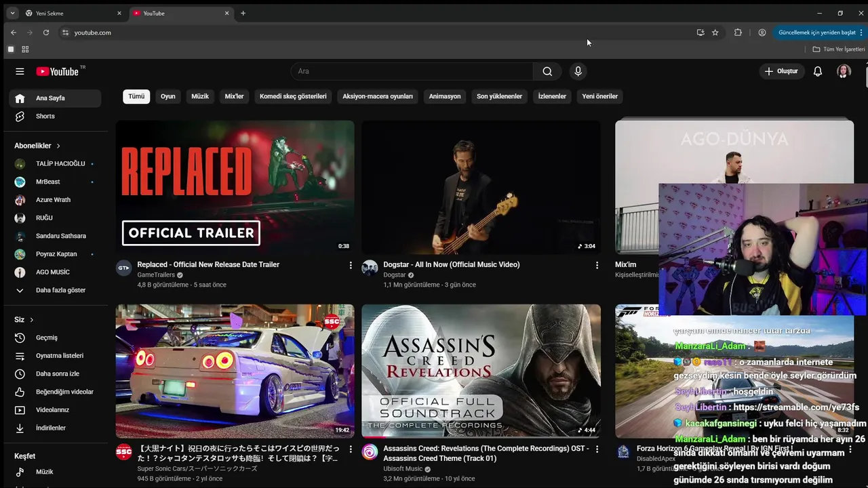Screen dimensions: 868x488
Task: Go back in browser
Action: pyautogui.click(x=14, y=33)
